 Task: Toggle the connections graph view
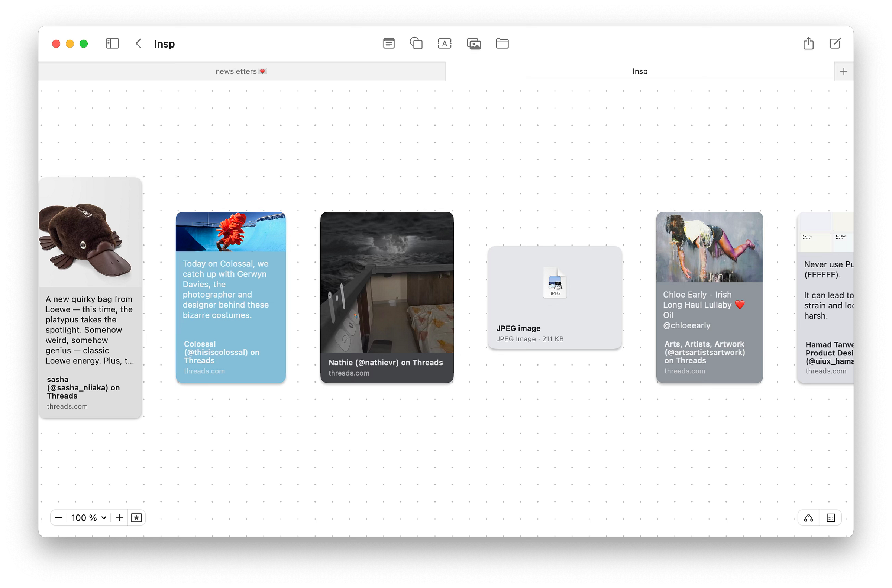click(808, 518)
